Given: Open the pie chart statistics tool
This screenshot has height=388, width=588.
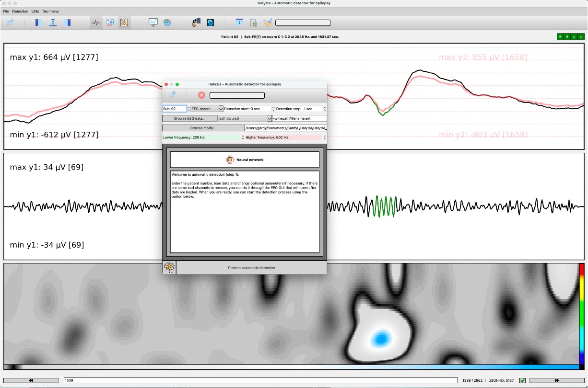Looking at the screenshot, I should click(167, 23).
